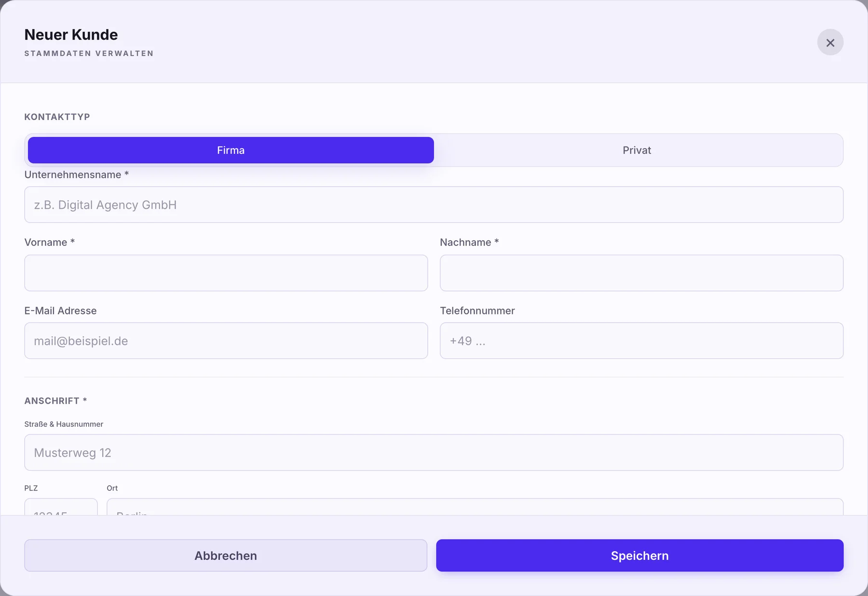Click the 'Straße & Hausnummer' label
The image size is (868, 596).
64,424
